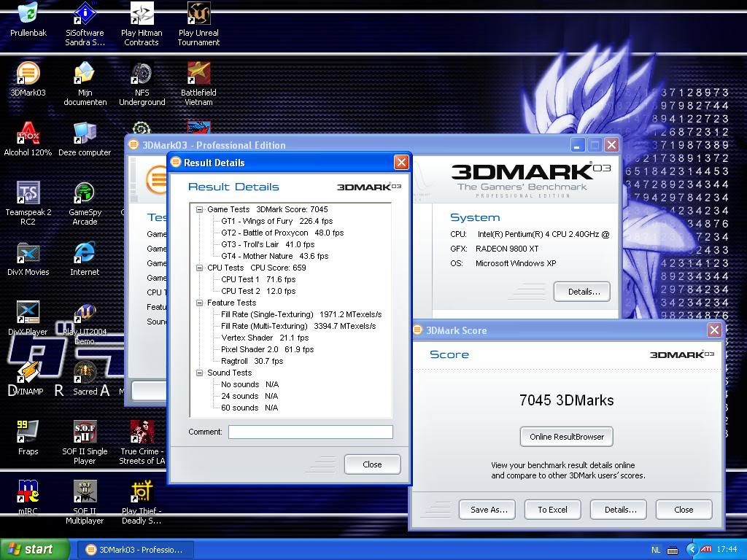The width and height of the screenshot is (747, 560).
Task: Click Close in the 3DMark Score window
Action: [x=684, y=510]
